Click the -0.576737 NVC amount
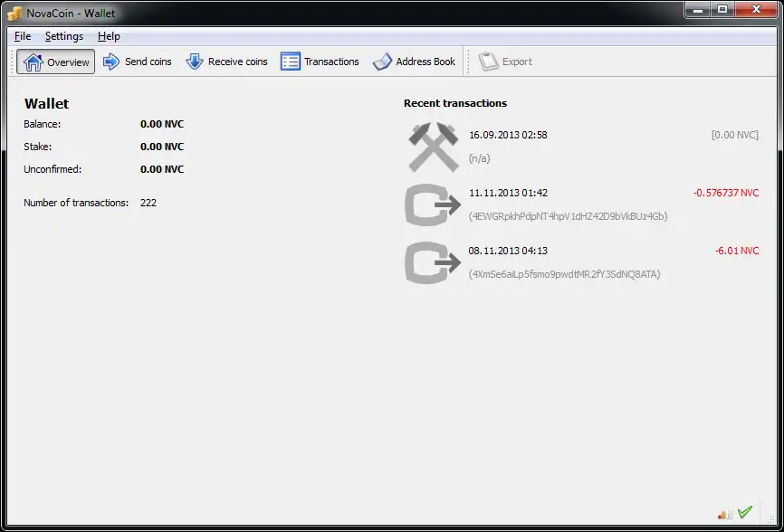 tap(726, 193)
